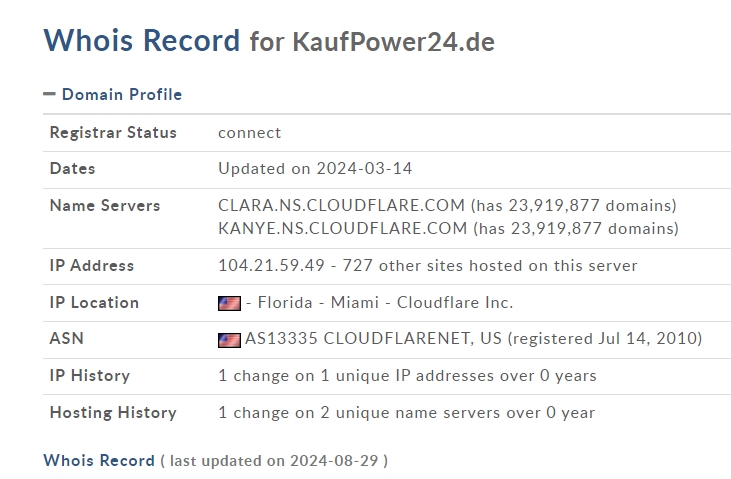Click 'Whois Record' last updated 2024-08-29 heading
This screenshot has height=479, width=731.
(x=215, y=461)
